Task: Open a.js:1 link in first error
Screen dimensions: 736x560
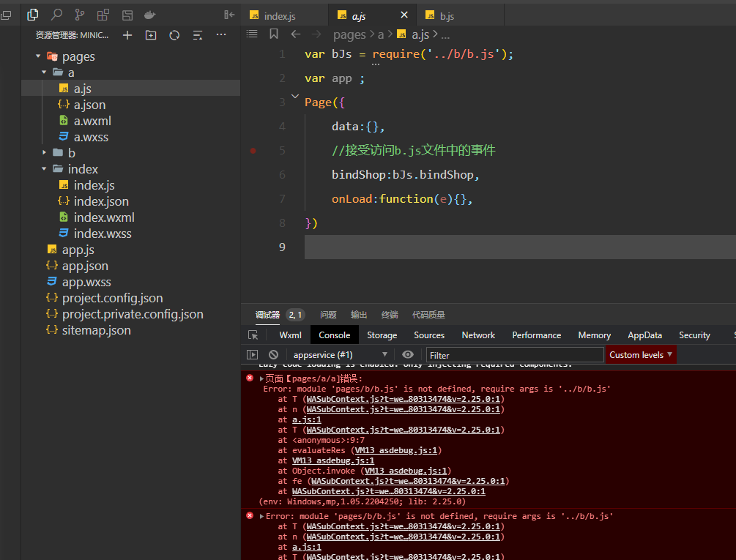Action: [x=307, y=419]
